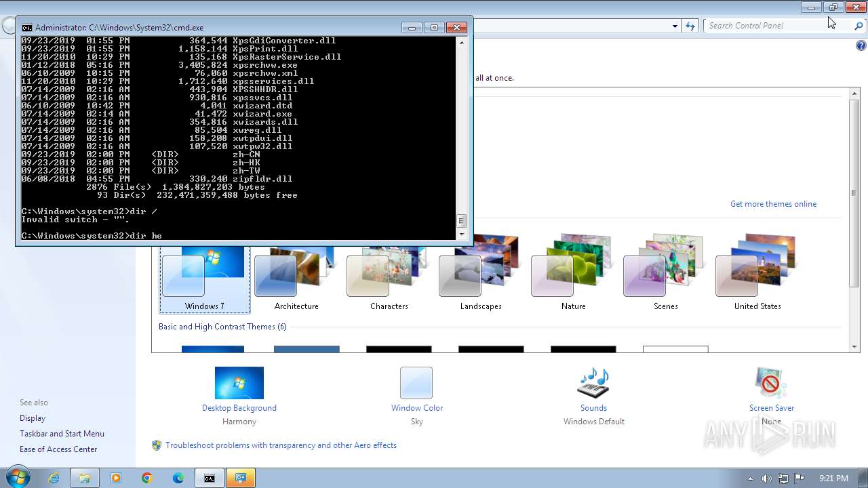868x488 pixels.
Task: Open Troubleshoot problems with transparency link
Action: tap(281, 445)
